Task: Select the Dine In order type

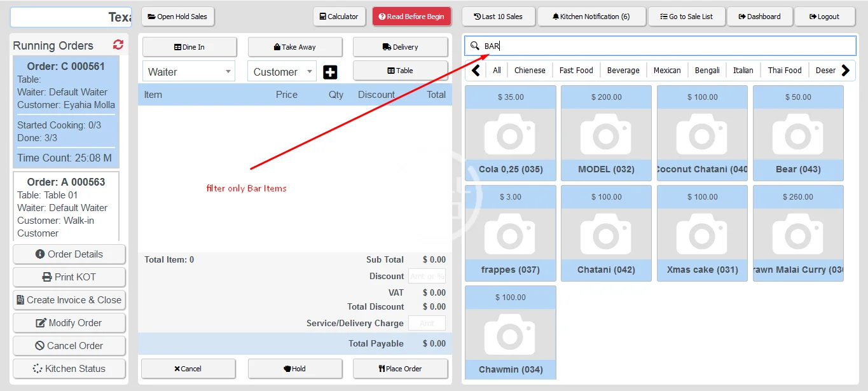Action: (x=189, y=47)
